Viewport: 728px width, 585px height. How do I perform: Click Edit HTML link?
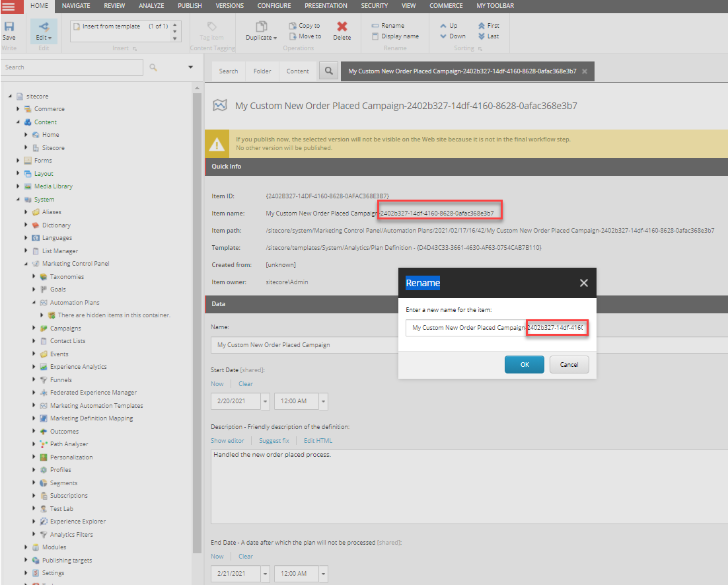point(318,440)
